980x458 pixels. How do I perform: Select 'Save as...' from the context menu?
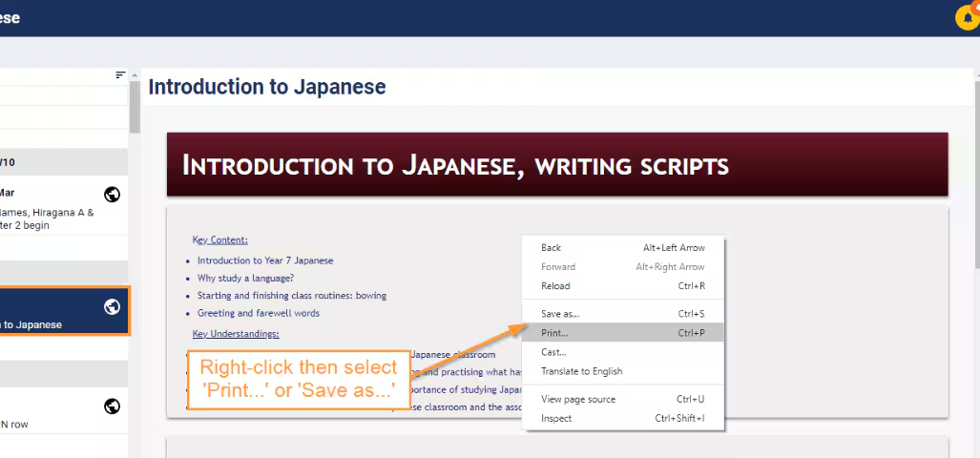(x=623, y=314)
